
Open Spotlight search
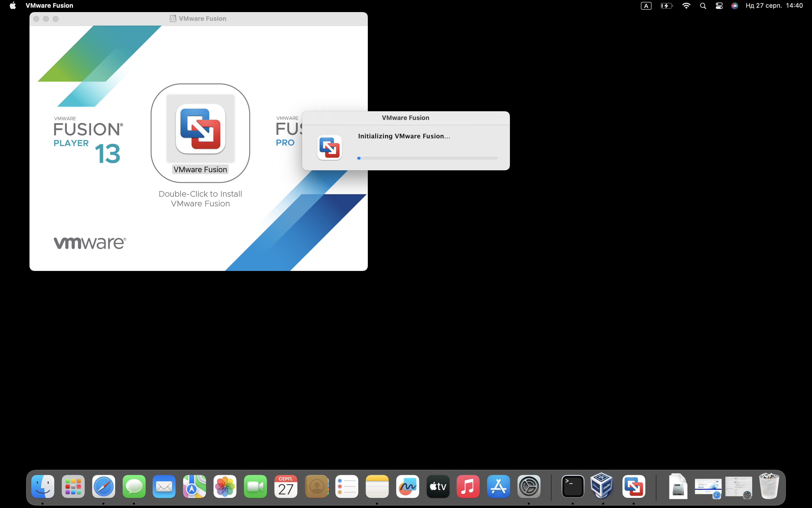[703, 6]
